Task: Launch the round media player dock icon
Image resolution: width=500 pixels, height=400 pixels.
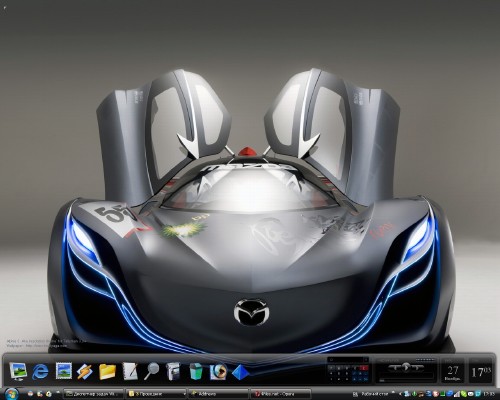Action: click(218, 371)
